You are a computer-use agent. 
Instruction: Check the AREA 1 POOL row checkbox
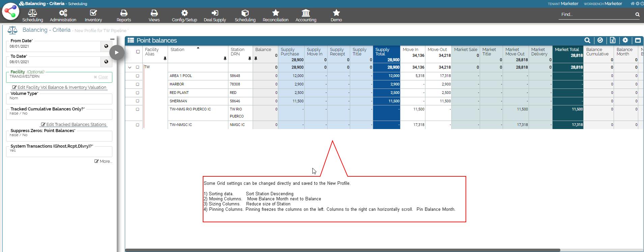[x=138, y=76]
